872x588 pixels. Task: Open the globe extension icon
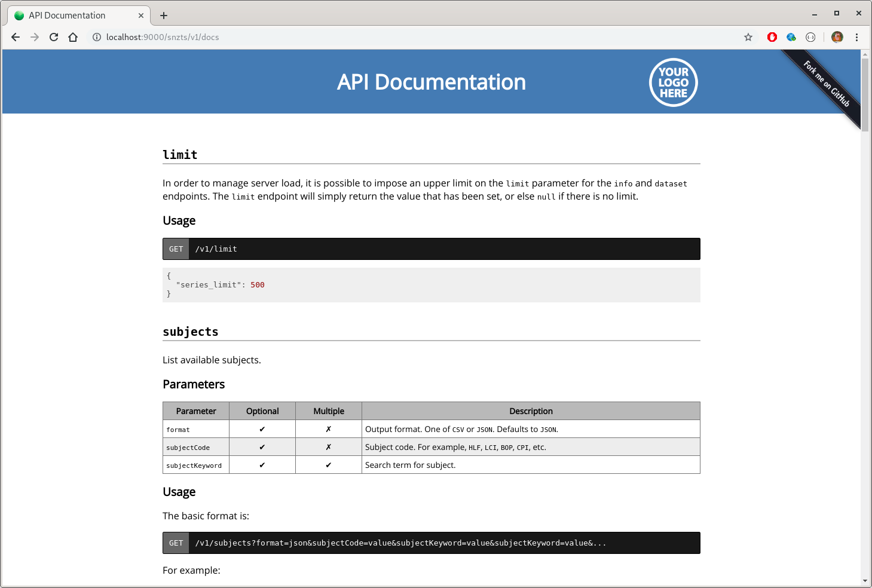(791, 37)
